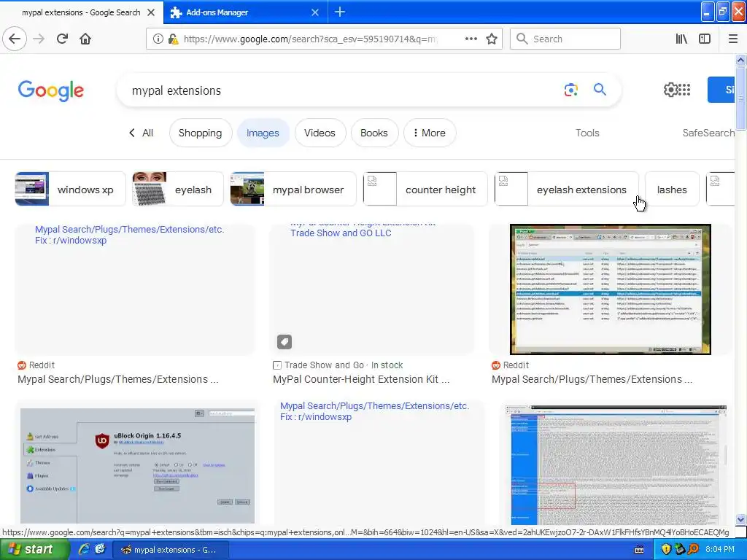Toggle the sidebar view icon
This screenshot has height=560, width=747.
tap(705, 39)
